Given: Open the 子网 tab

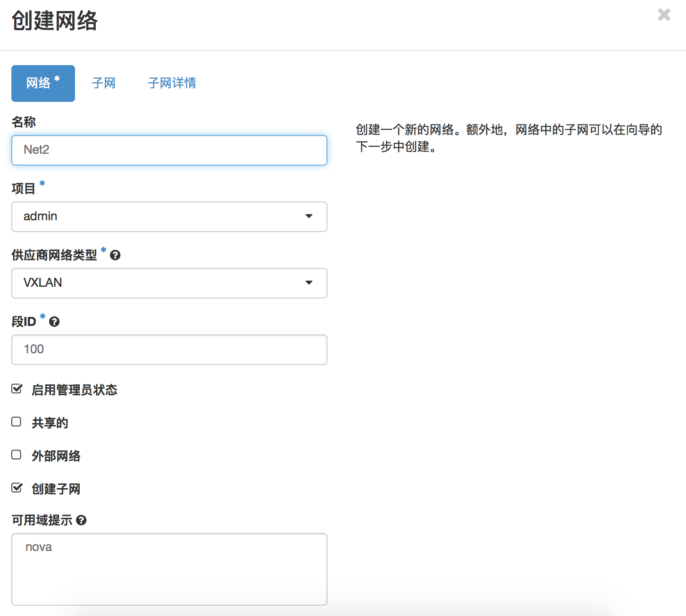Looking at the screenshot, I should (104, 83).
